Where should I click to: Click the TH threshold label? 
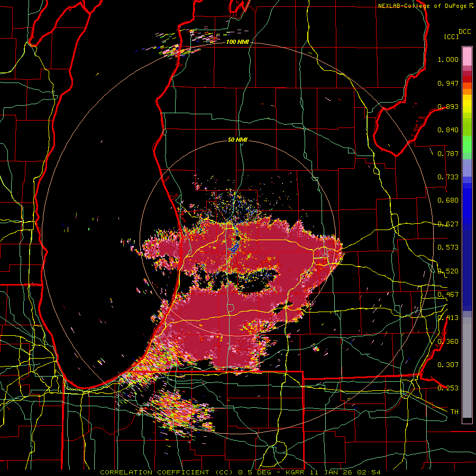[454, 411]
